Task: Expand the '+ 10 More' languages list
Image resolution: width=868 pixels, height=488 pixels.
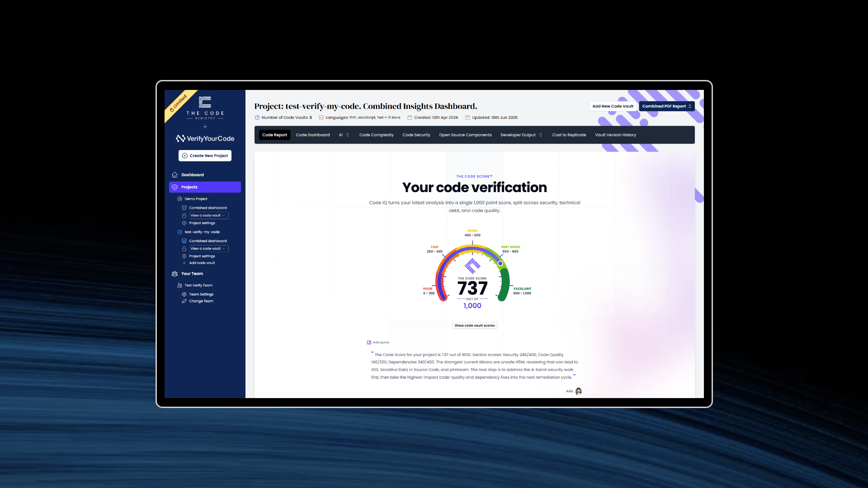Action: pyautogui.click(x=392, y=117)
